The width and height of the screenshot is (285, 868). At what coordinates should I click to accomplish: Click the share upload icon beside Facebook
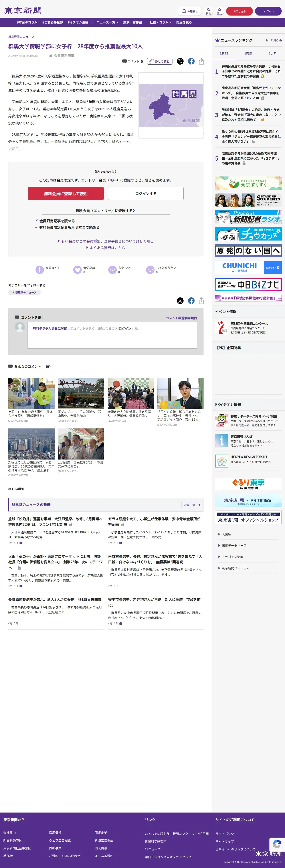pyautogui.click(x=201, y=61)
